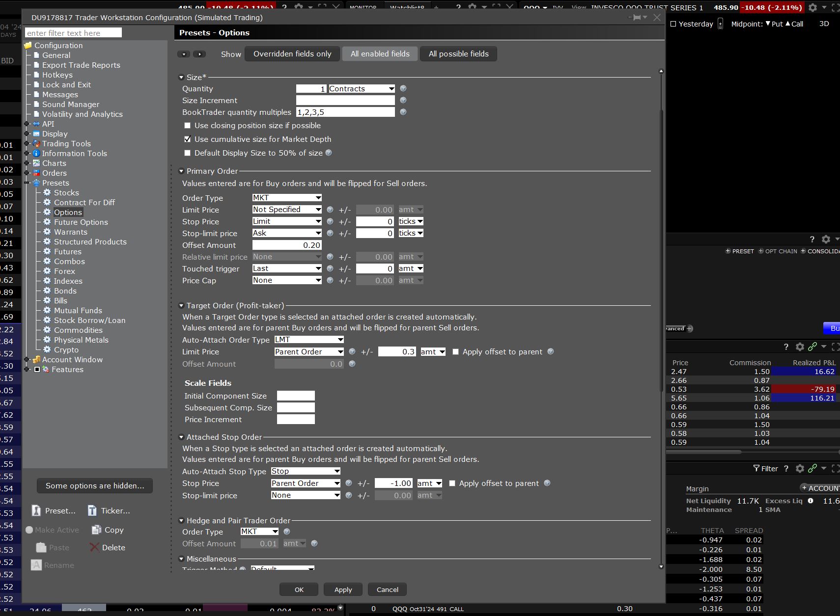Delete the selected preset
This screenshot has height=616, width=840.
[95, 547]
